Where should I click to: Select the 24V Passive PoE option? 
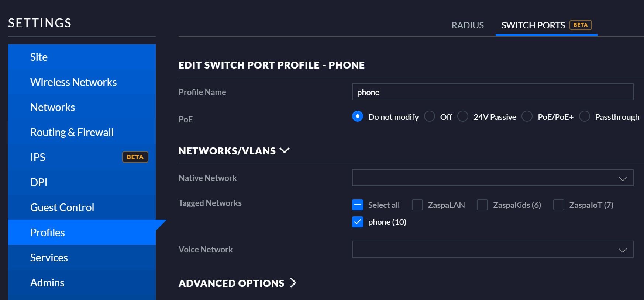coord(463,116)
